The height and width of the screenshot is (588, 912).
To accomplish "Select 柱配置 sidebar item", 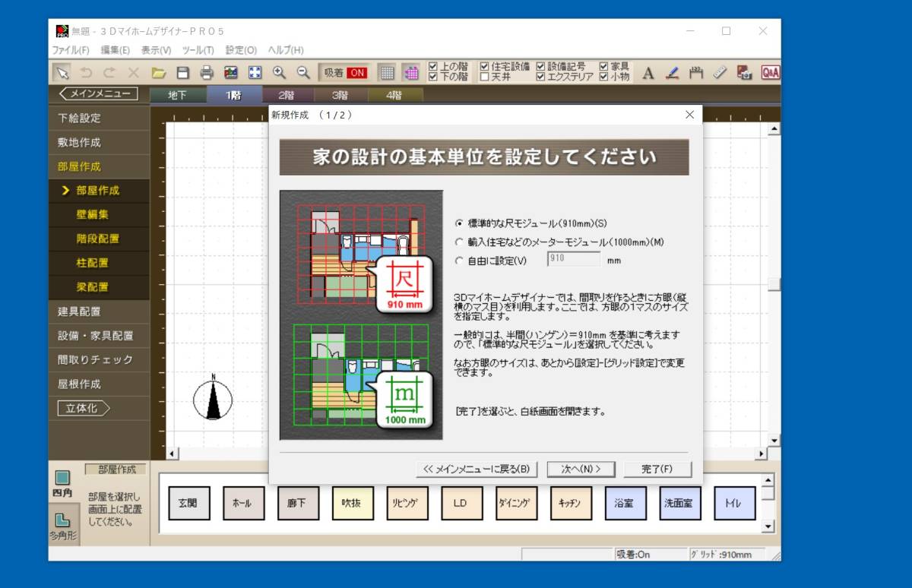I will [100, 263].
